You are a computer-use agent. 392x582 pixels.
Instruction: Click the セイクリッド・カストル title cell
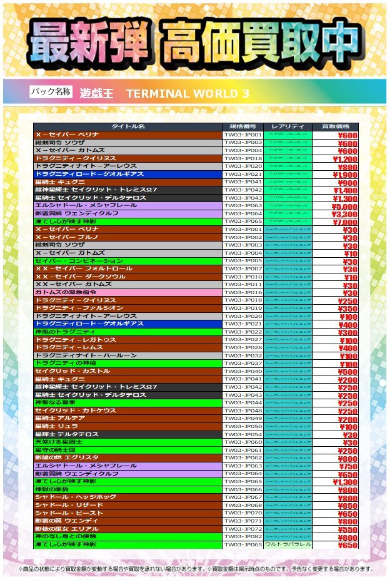pos(128,372)
